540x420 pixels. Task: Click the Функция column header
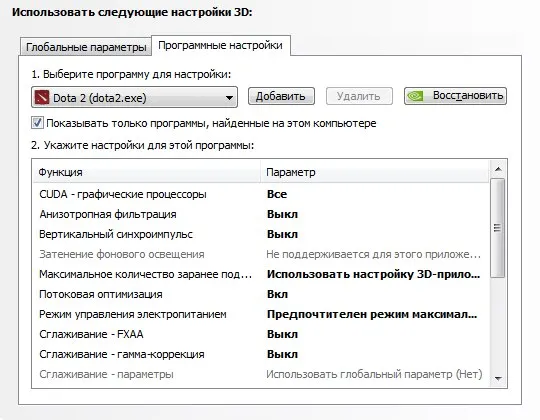click(x=147, y=172)
